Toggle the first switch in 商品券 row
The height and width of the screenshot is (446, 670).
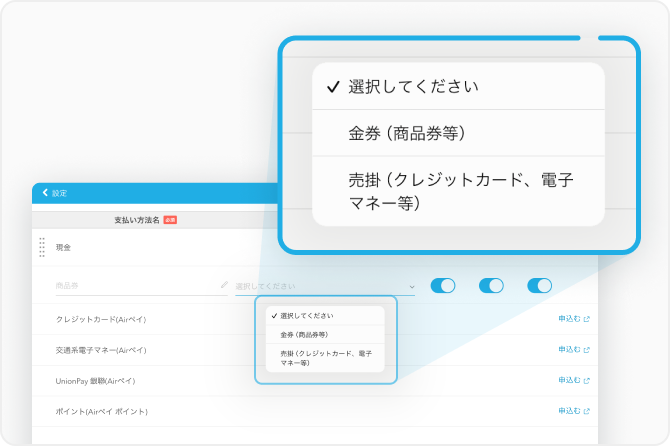pos(443,286)
